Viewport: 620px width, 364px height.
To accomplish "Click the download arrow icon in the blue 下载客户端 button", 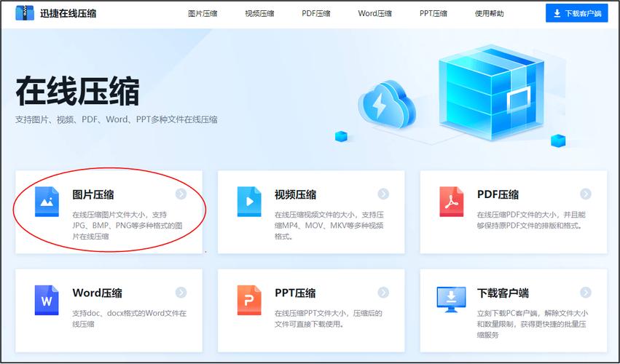I will click(x=557, y=13).
